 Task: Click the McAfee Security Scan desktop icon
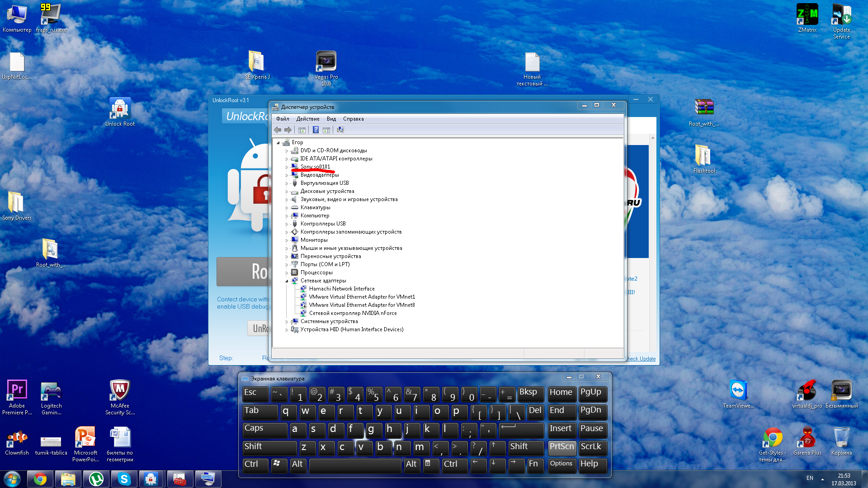[x=120, y=397]
